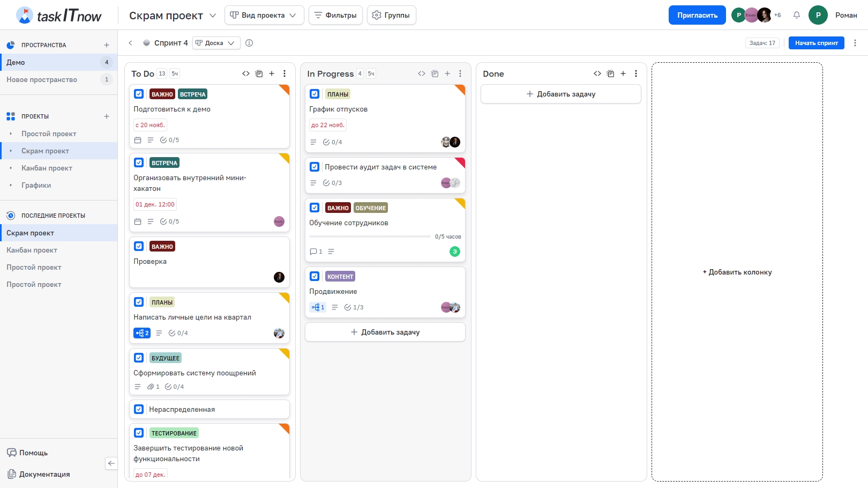The image size is (868, 488).
Task: Collapse the To Do column
Action: (246, 73)
